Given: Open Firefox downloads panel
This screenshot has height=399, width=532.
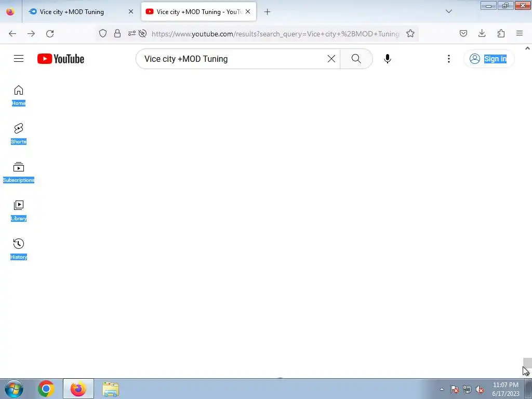Looking at the screenshot, I should point(482,33).
